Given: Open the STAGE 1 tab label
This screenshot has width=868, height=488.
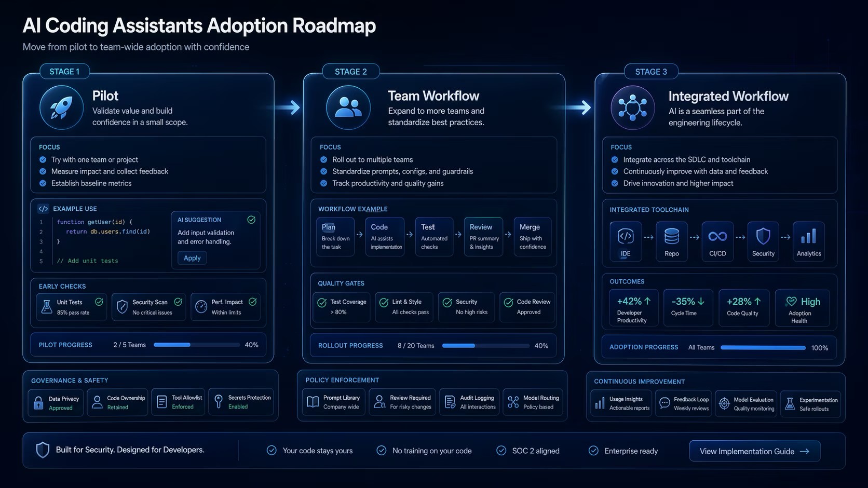Looking at the screenshot, I should coord(64,72).
